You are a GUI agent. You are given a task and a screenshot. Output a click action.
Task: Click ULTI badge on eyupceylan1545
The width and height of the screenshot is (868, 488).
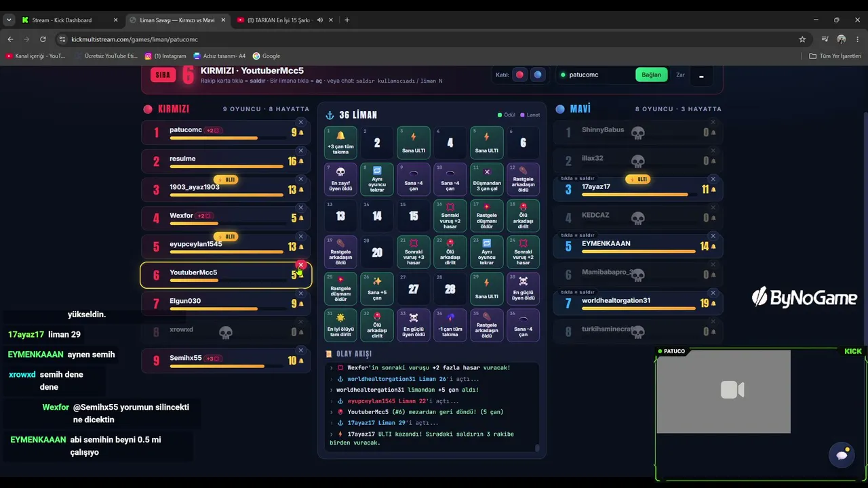tap(226, 237)
